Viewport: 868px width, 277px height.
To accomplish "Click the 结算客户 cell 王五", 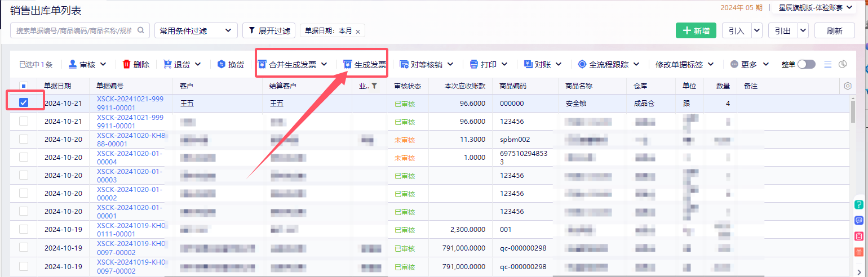I will tap(277, 104).
